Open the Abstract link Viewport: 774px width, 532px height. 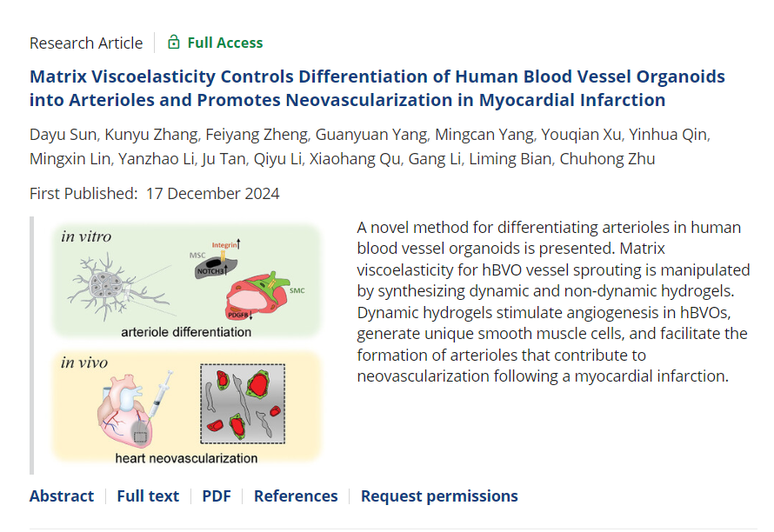pyautogui.click(x=62, y=496)
